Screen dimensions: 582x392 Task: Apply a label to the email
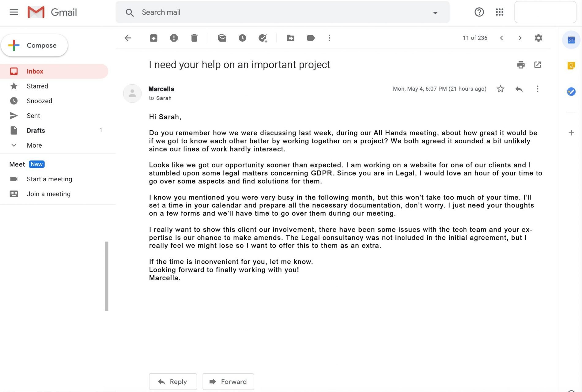point(311,38)
